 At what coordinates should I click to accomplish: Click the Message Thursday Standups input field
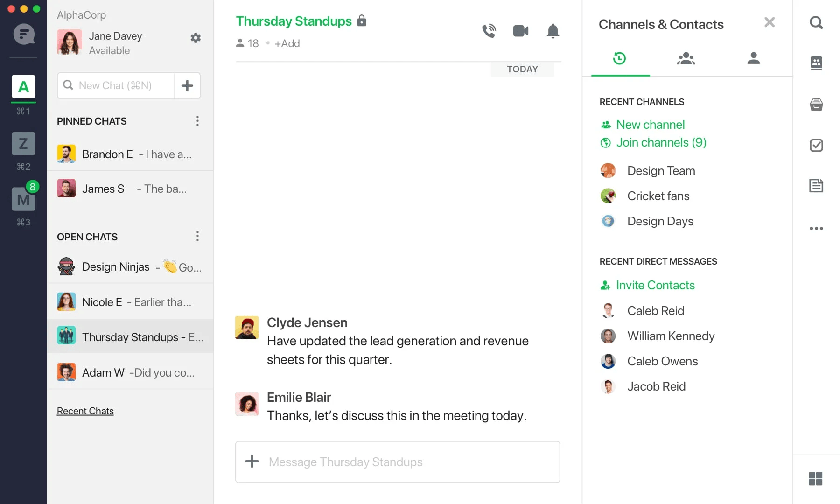pos(397,462)
